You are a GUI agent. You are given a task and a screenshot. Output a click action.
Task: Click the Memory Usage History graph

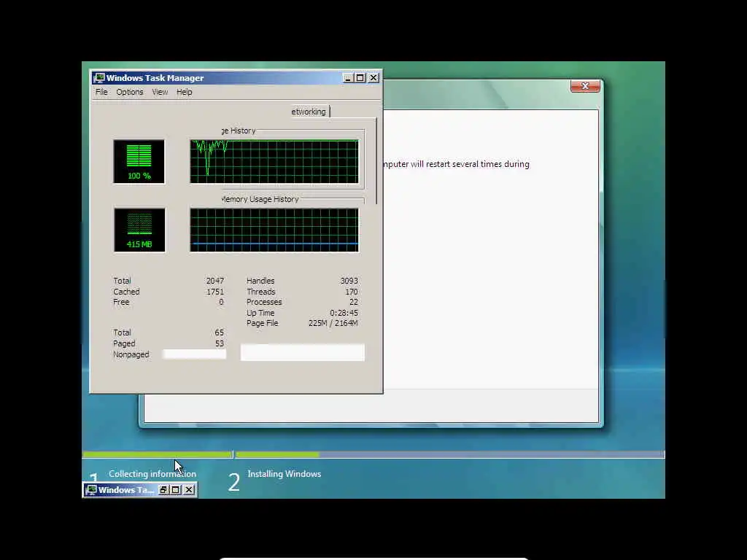point(274,230)
